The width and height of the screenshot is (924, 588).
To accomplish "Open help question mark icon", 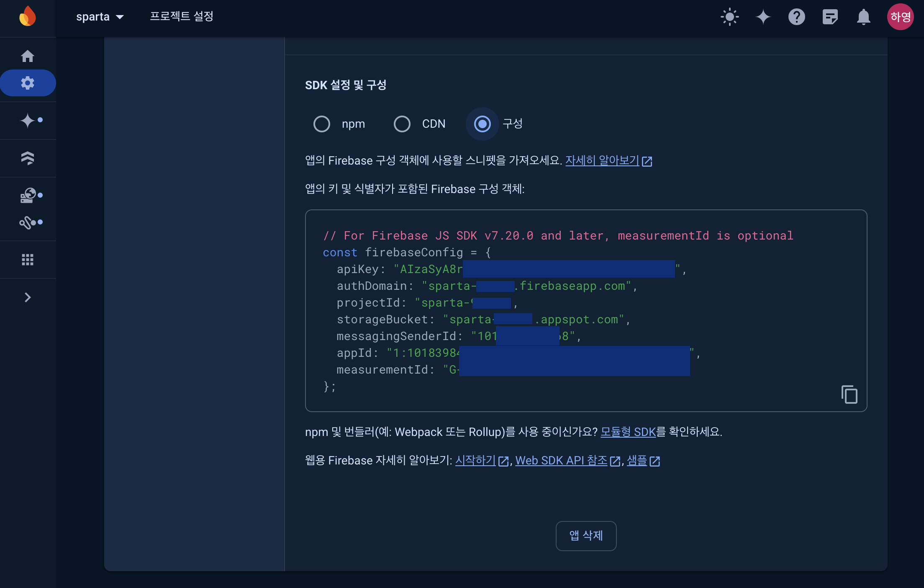I will pos(796,17).
